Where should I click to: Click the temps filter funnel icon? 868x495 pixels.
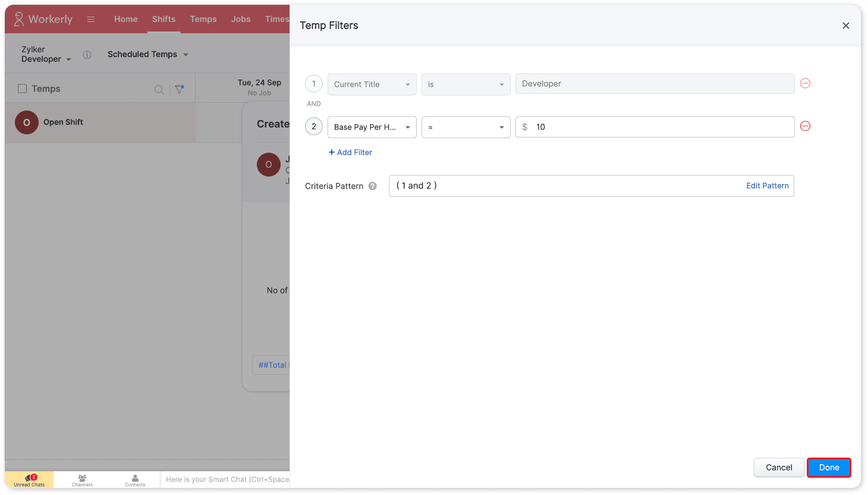pyautogui.click(x=180, y=89)
